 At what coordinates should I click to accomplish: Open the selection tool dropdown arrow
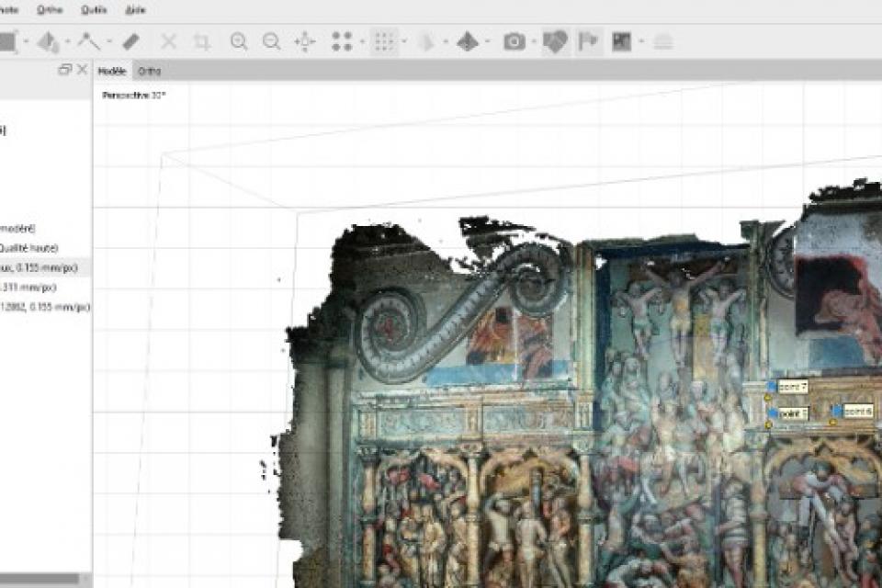click(26, 41)
